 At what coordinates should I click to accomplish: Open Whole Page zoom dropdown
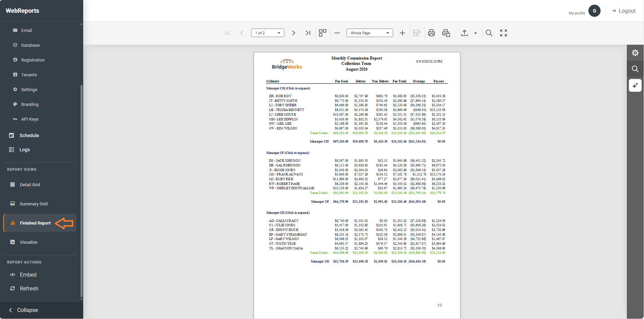point(370,33)
